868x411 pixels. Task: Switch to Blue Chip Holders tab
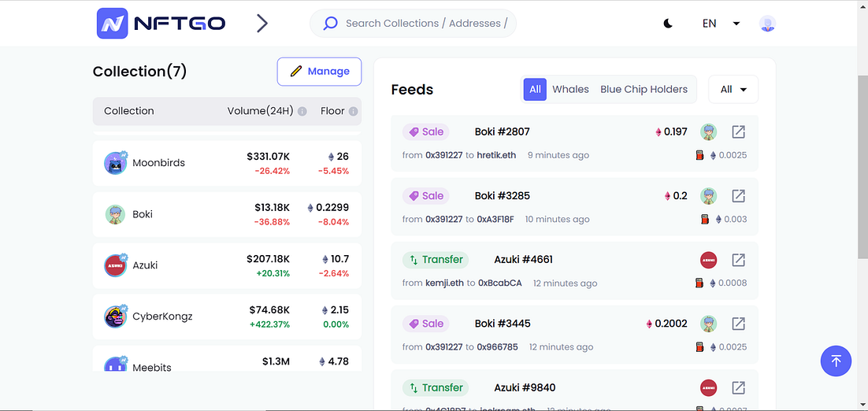point(644,90)
